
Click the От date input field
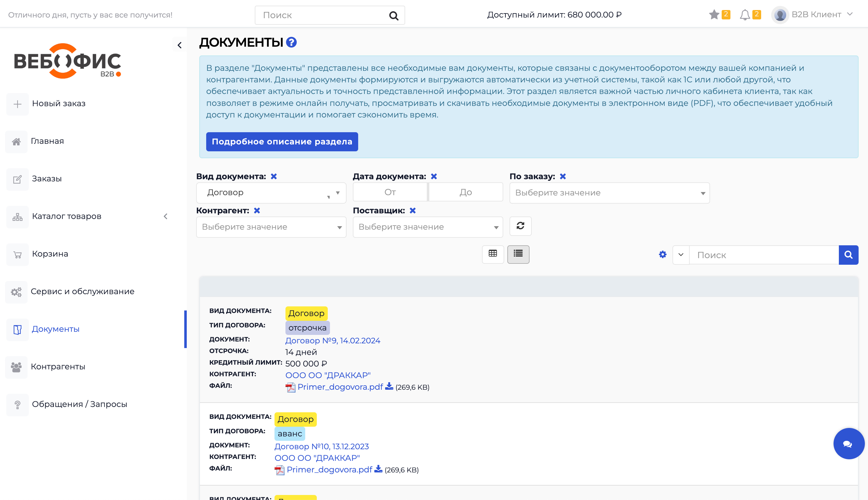coord(390,192)
